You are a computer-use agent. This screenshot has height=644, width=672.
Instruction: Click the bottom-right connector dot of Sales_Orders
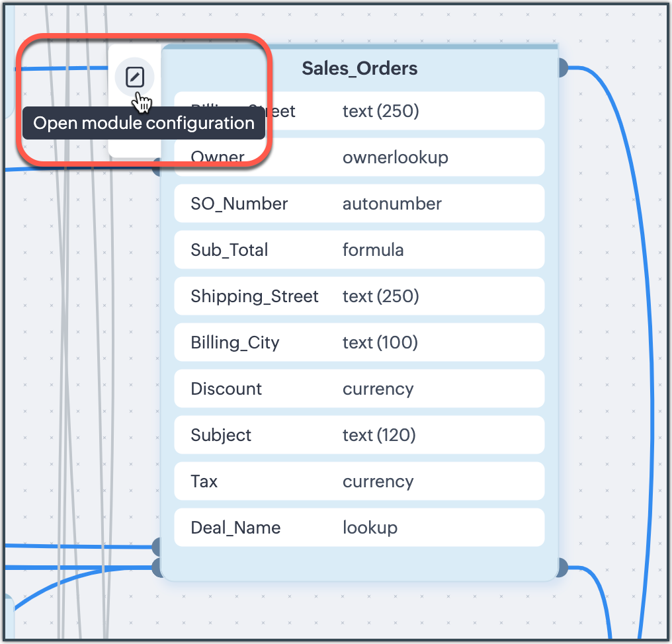tap(562, 567)
